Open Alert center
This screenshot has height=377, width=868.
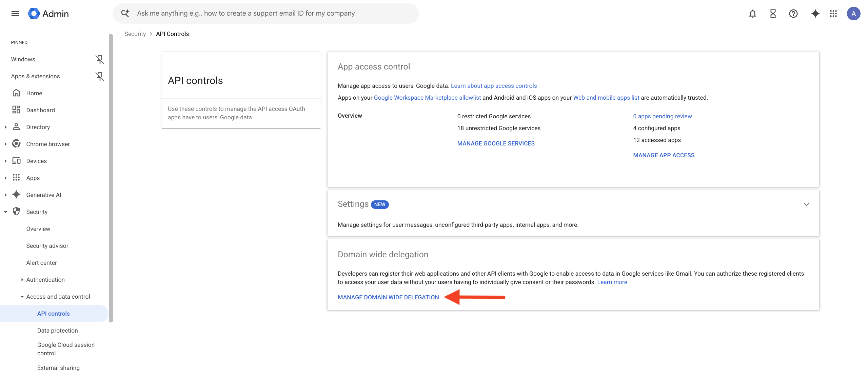pyautogui.click(x=41, y=263)
